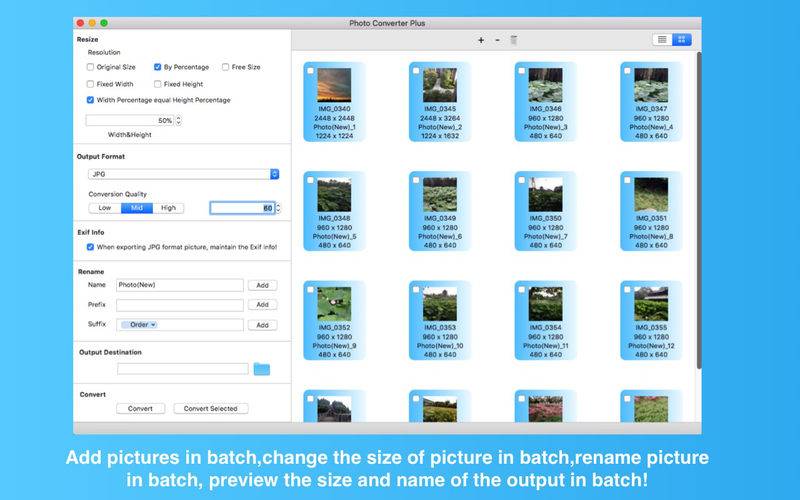This screenshot has height=500, width=800.
Task: Click the Output Destination path field
Action: 183,368
